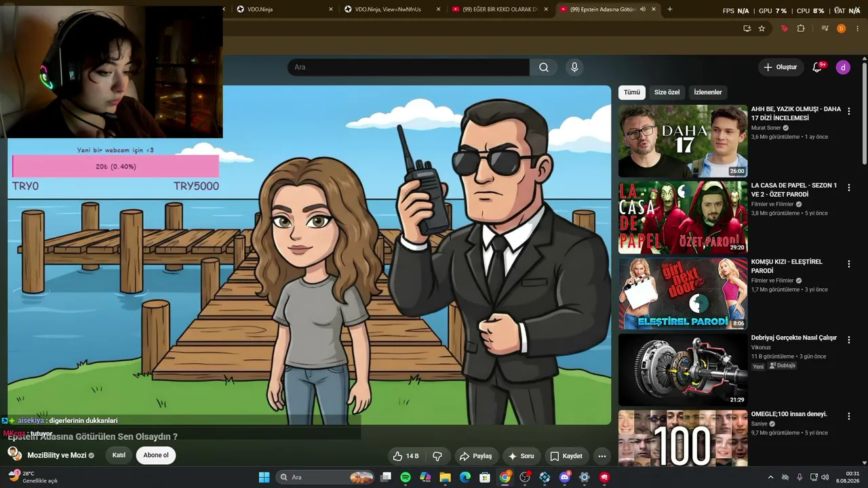Viewport: 868px width, 488px height.
Task: Click the Murat Soner channel name
Action: tap(766, 127)
